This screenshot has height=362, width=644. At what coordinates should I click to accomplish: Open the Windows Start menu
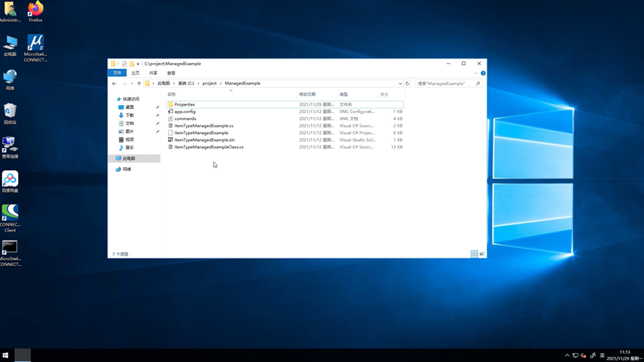point(5,355)
